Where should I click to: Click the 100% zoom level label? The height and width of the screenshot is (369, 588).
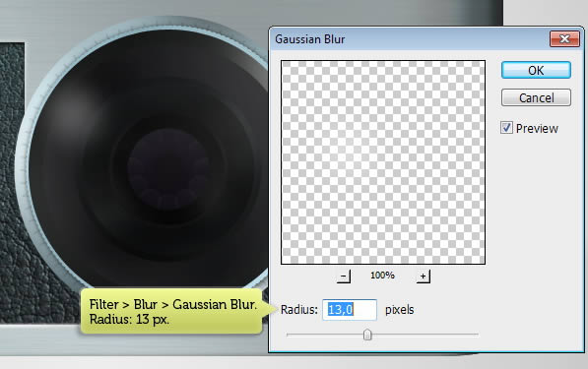point(382,276)
